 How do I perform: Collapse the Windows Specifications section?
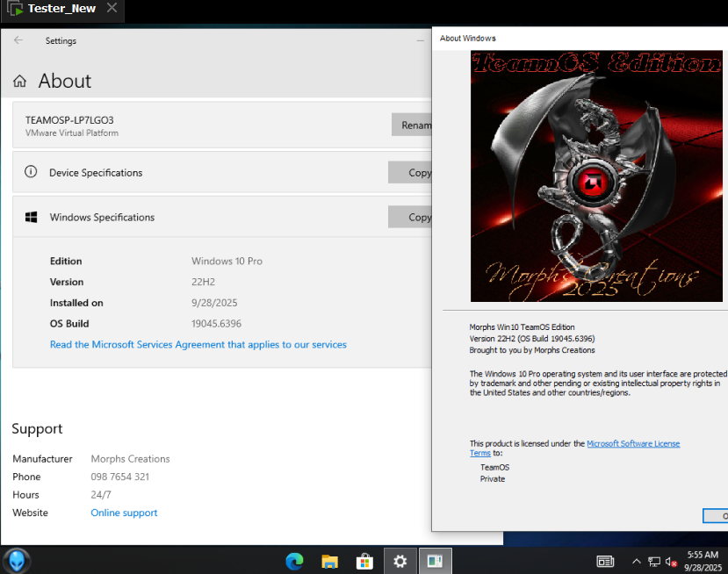point(102,217)
